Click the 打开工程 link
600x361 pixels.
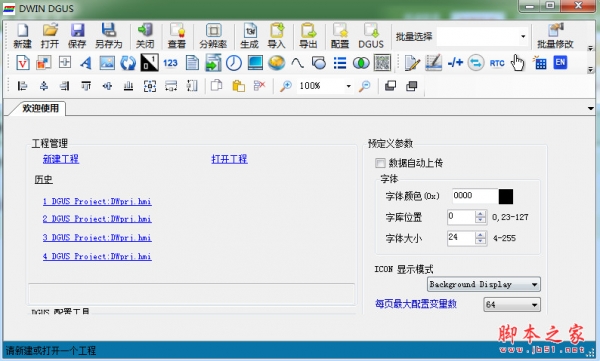pyautogui.click(x=229, y=159)
